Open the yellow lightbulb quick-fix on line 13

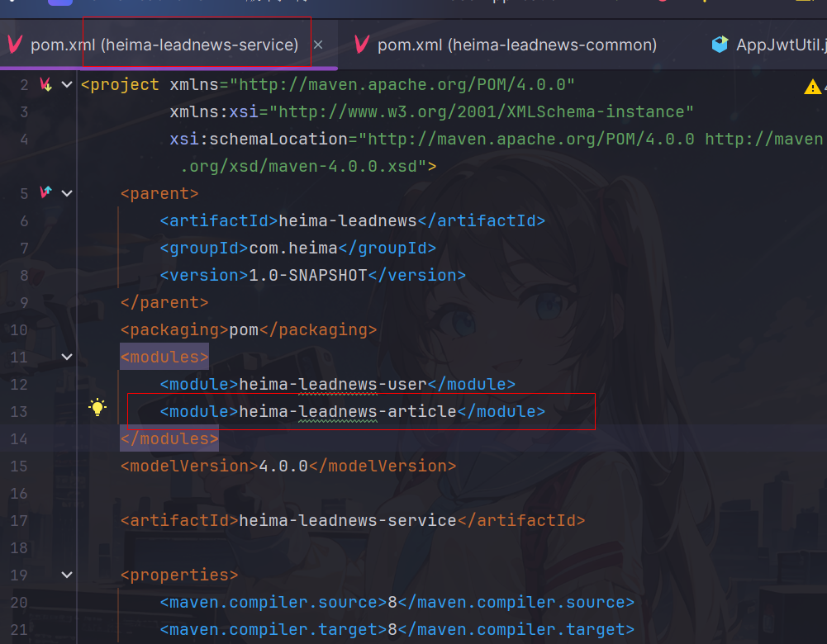[x=97, y=407]
